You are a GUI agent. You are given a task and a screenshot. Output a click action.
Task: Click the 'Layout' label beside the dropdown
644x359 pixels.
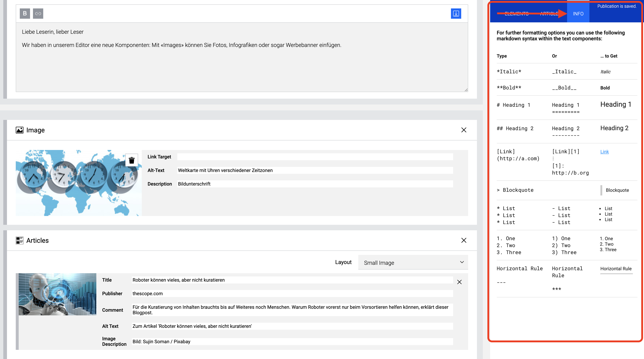[x=343, y=262]
